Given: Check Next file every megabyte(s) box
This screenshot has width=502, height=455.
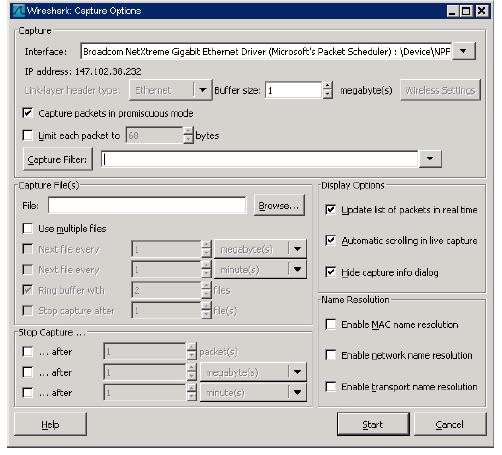Looking at the screenshot, I should pos(28,249).
